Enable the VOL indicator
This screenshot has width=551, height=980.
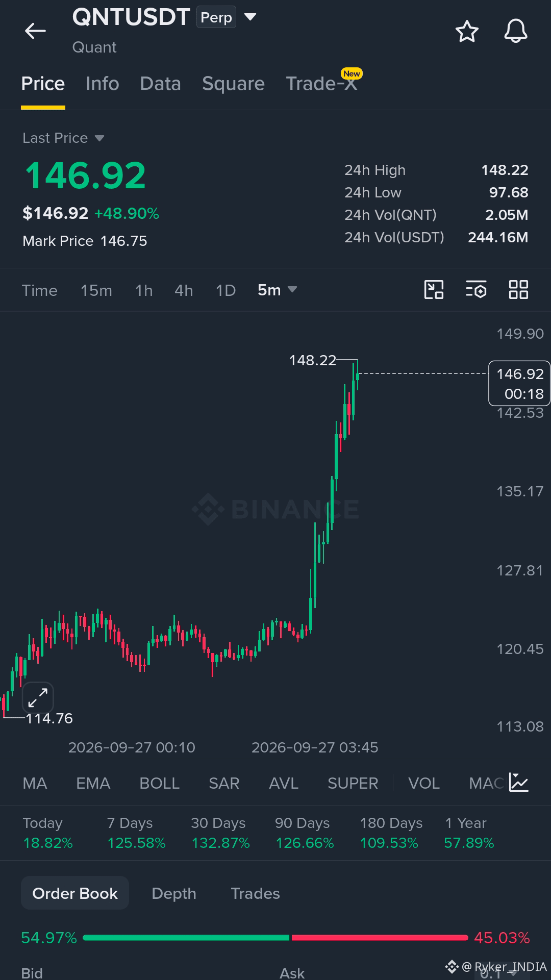click(424, 783)
